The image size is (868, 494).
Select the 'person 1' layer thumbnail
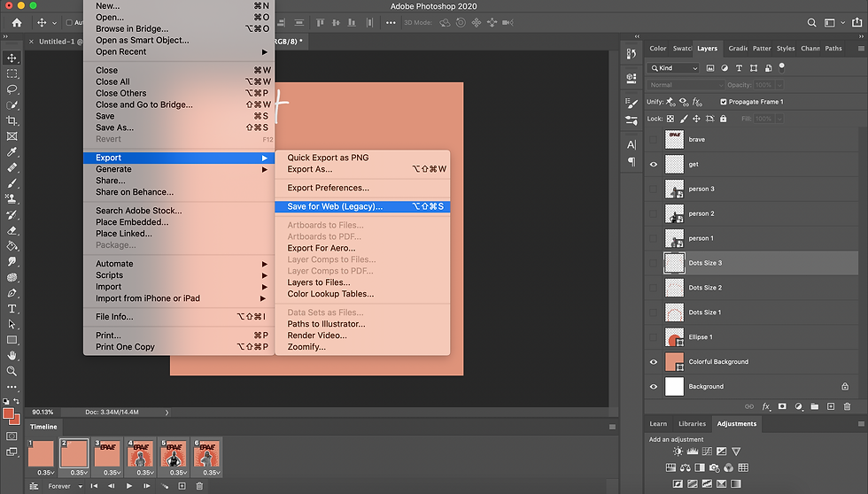[674, 238]
